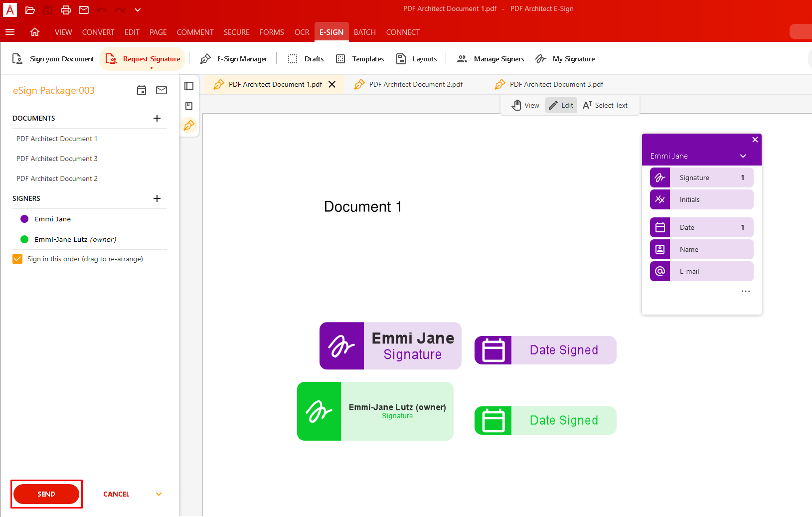Open the BATCH ribbon tab

tap(365, 32)
